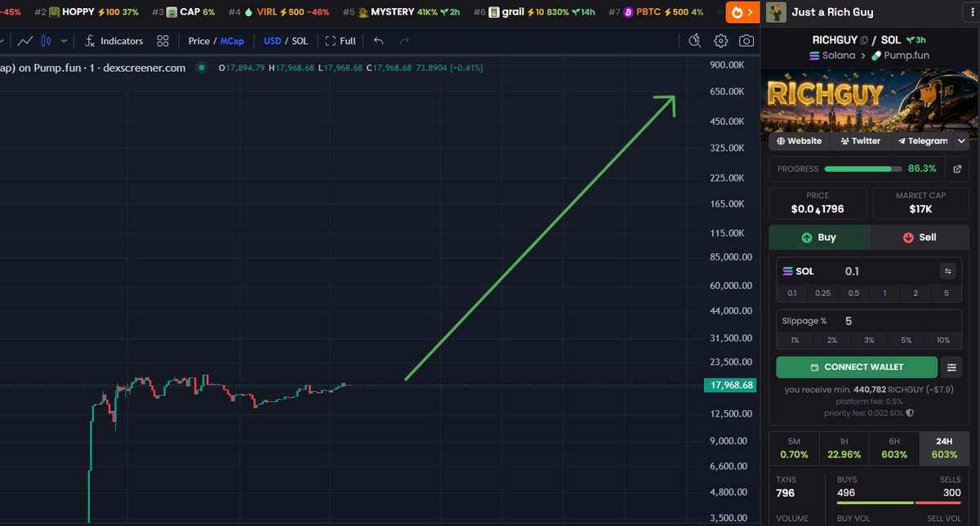Image resolution: width=980 pixels, height=526 pixels.
Task: Open the Just a Rich Guy avatar
Action: click(x=776, y=12)
